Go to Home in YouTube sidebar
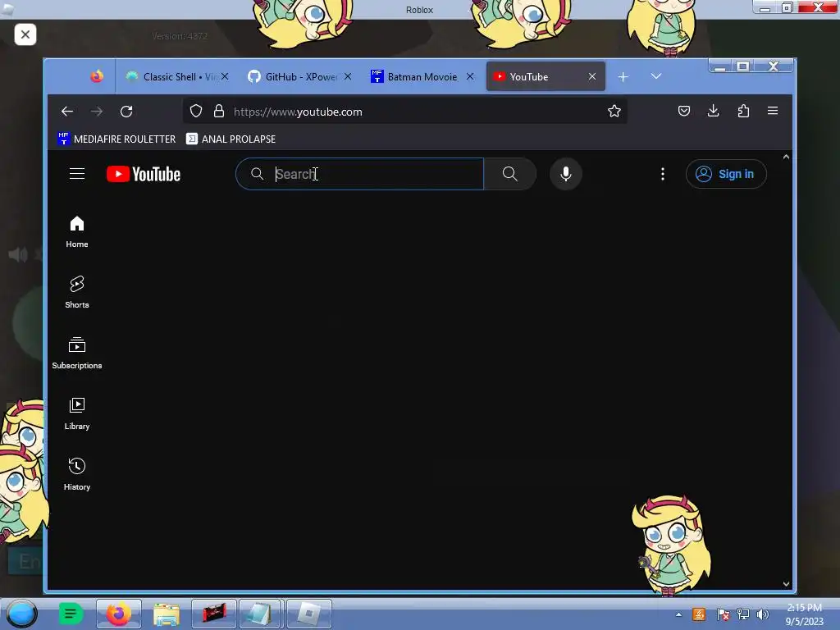 click(x=77, y=232)
